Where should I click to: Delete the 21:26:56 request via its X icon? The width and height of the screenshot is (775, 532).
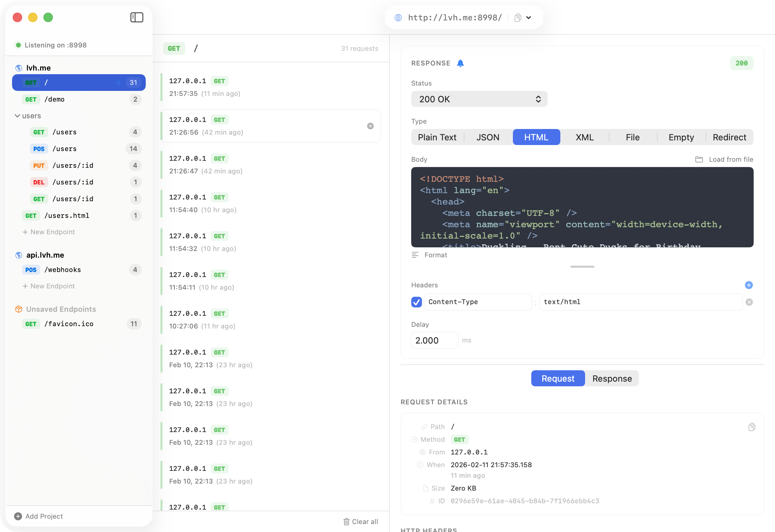[x=370, y=126]
